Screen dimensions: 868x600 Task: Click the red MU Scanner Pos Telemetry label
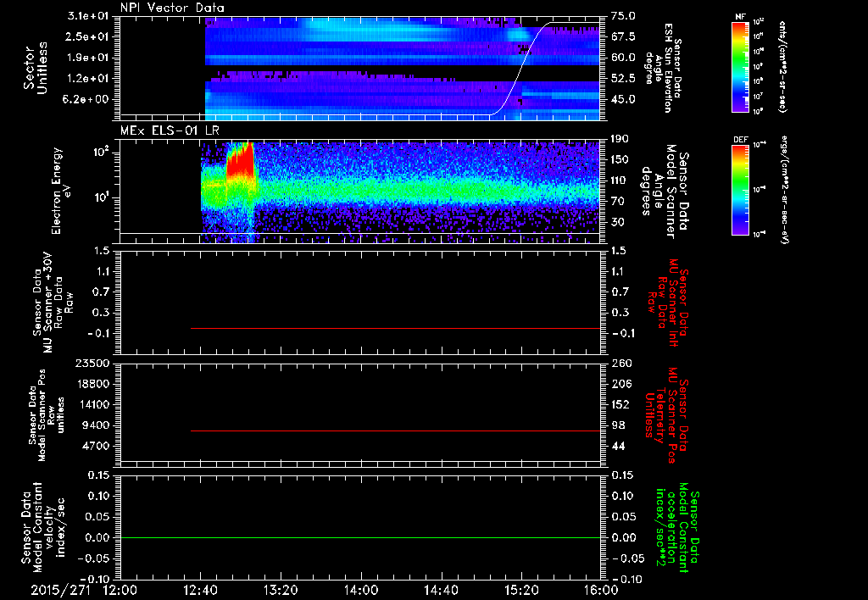click(668, 415)
